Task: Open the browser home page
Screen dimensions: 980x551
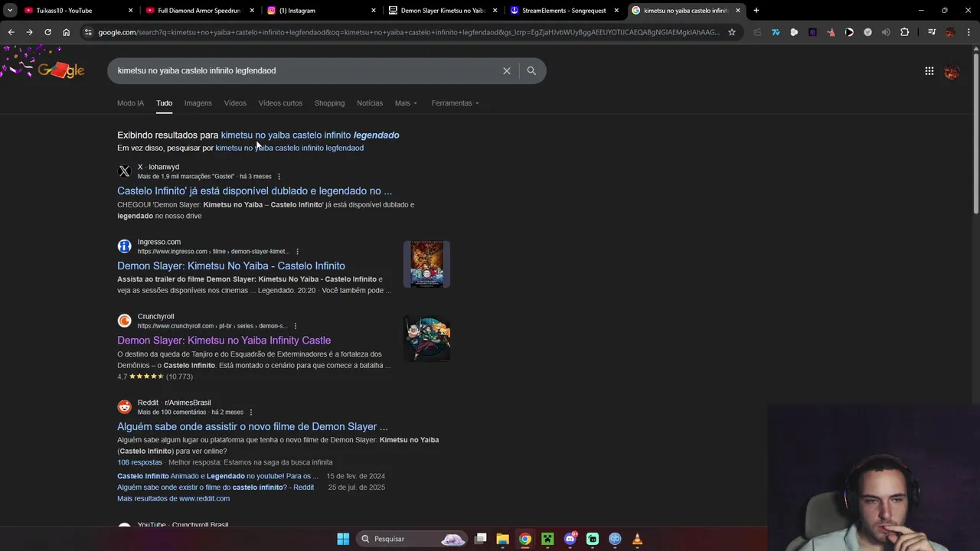Action: click(66, 32)
